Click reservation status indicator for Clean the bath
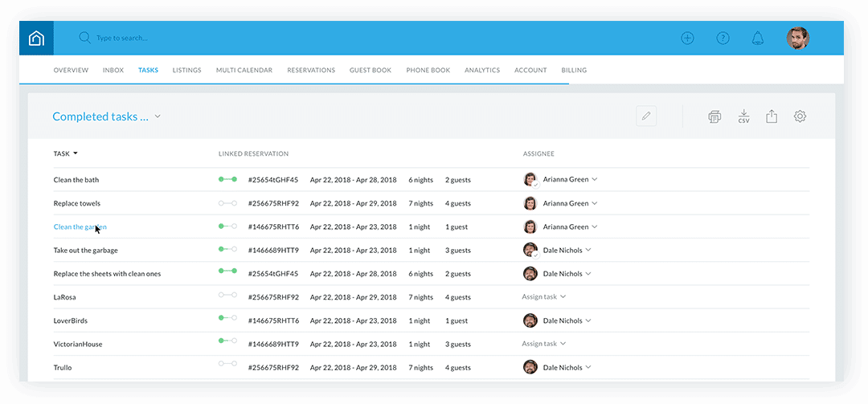868x404 pixels. (x=227, y=179)
